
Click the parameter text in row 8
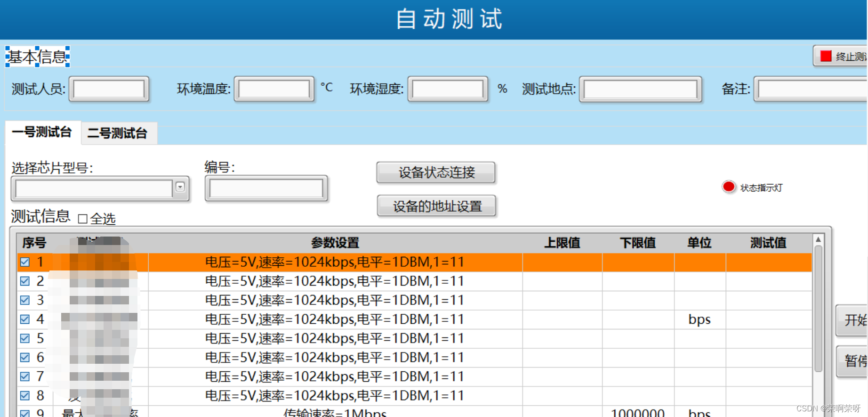coord(335,396)
